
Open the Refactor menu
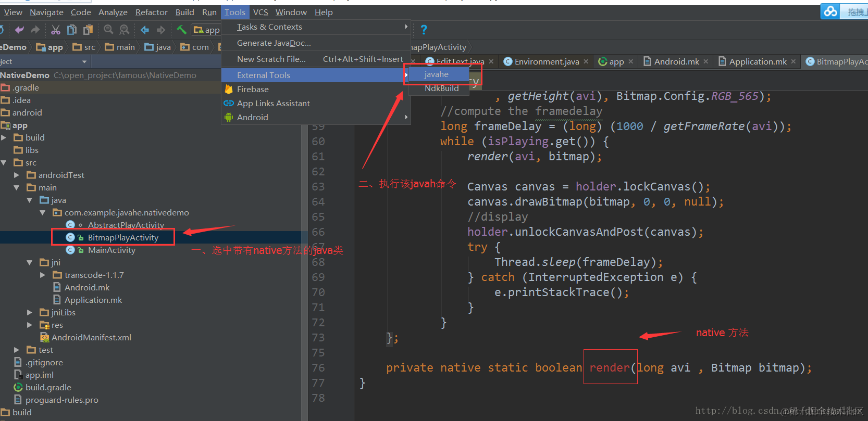point(152,12)
